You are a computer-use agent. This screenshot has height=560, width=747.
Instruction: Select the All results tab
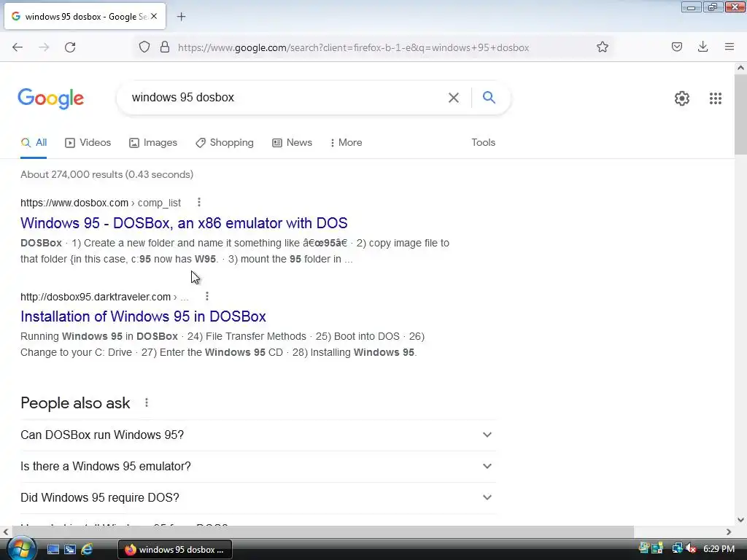click(34, 142)
